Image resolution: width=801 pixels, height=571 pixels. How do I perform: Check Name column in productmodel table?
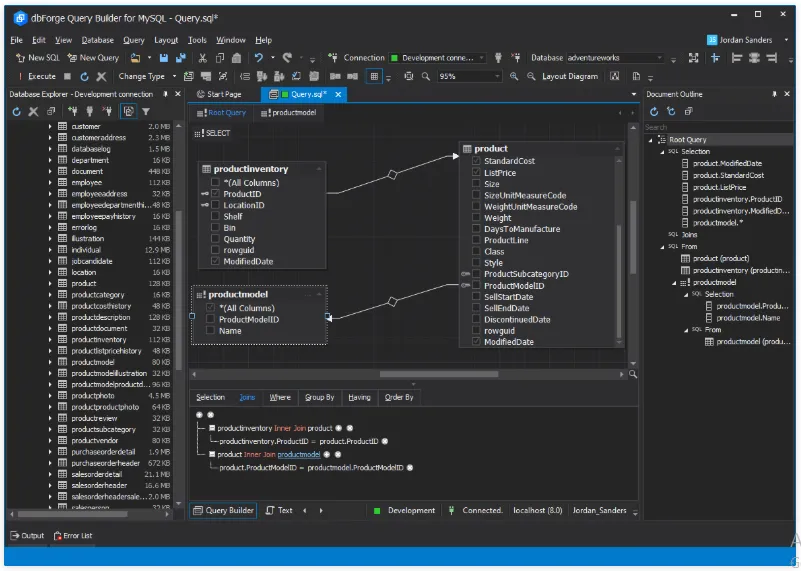(x=210, y=330)
